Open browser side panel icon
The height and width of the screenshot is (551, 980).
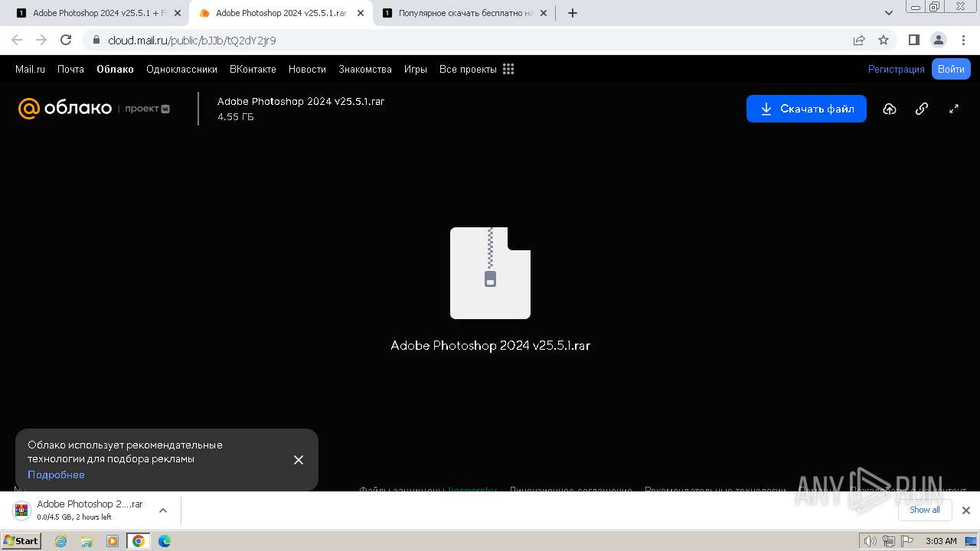914,40
